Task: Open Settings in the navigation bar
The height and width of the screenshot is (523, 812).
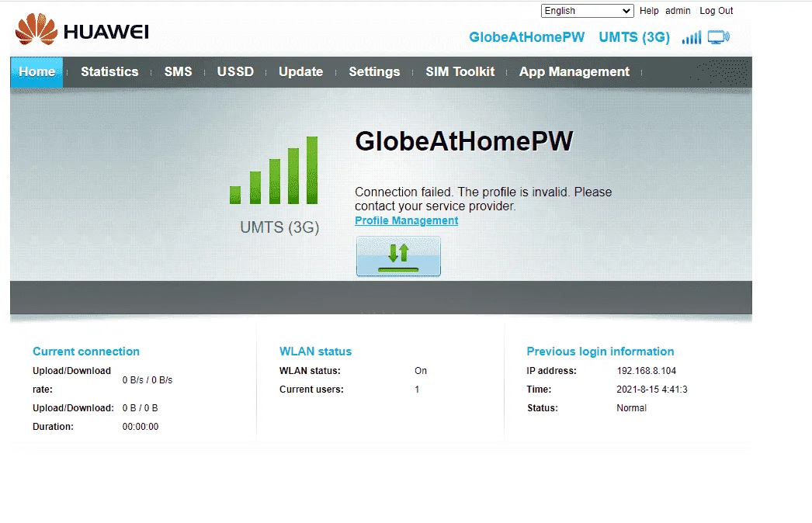Action: [x=374, y=72]
